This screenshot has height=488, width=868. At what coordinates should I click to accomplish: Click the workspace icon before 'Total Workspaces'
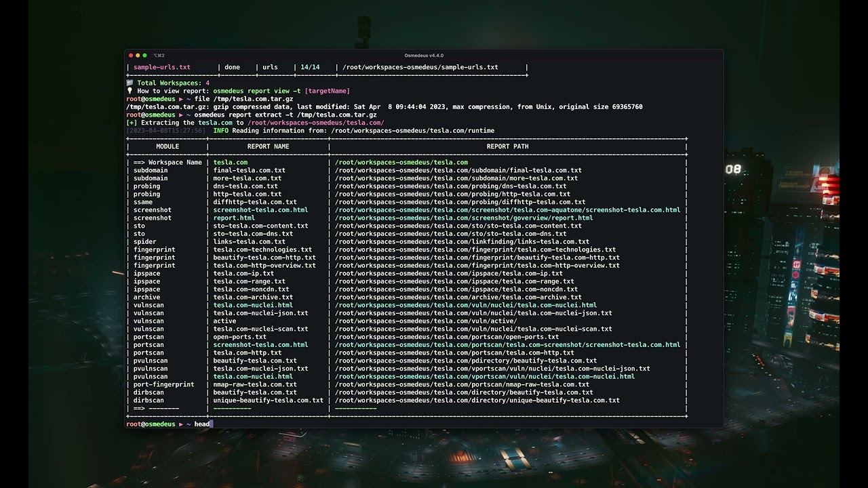click(x=130, y=83)
